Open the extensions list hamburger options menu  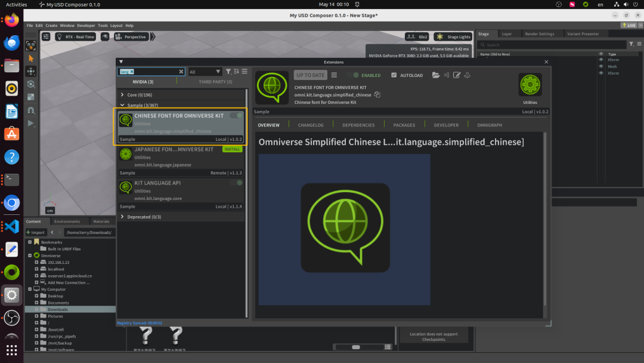pos(244,72)
